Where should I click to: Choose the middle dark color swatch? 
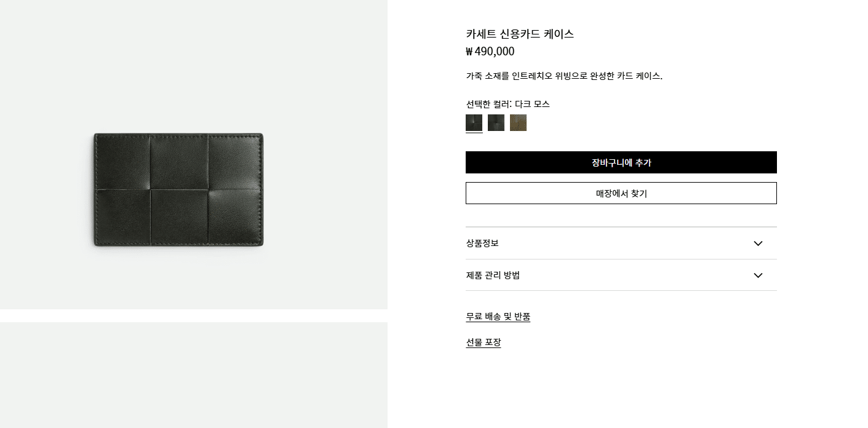tap(496, 123)
